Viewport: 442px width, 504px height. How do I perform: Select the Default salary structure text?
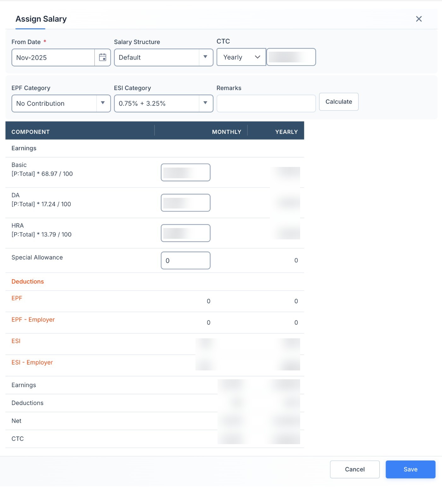130,57
